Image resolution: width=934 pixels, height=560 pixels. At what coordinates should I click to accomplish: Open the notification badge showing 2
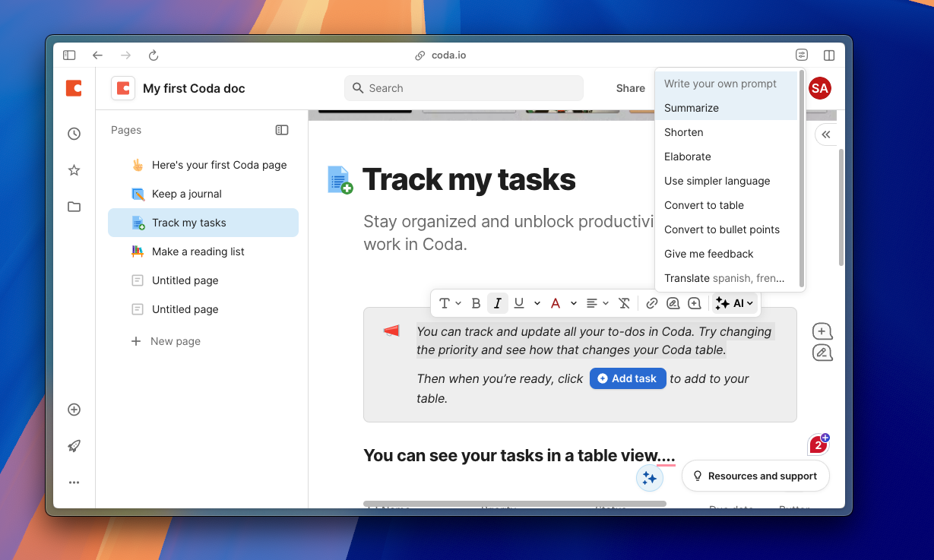click(818, 445)
